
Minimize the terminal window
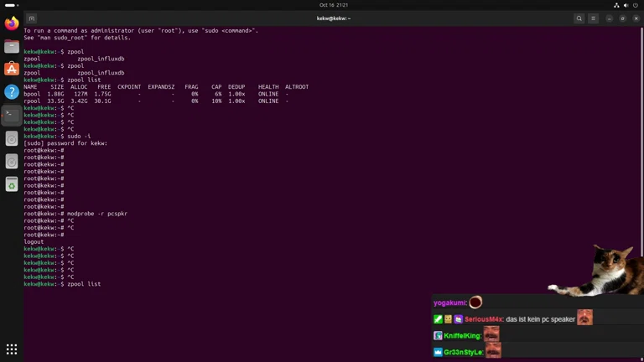pos(609,18)
